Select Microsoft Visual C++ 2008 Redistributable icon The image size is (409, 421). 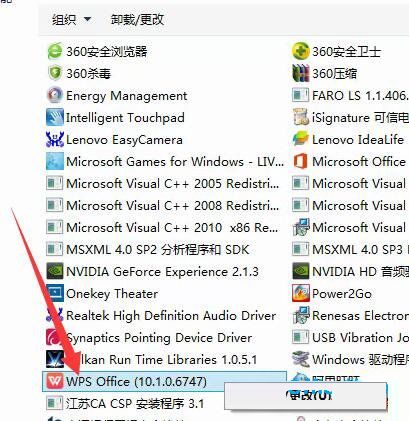[54, 205]
